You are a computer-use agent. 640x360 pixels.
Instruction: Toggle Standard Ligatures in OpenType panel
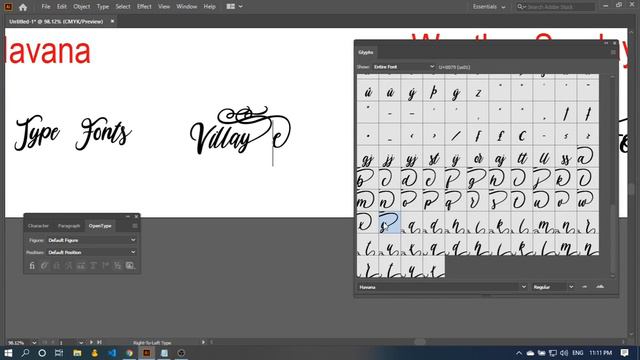[x=32, y=266]
